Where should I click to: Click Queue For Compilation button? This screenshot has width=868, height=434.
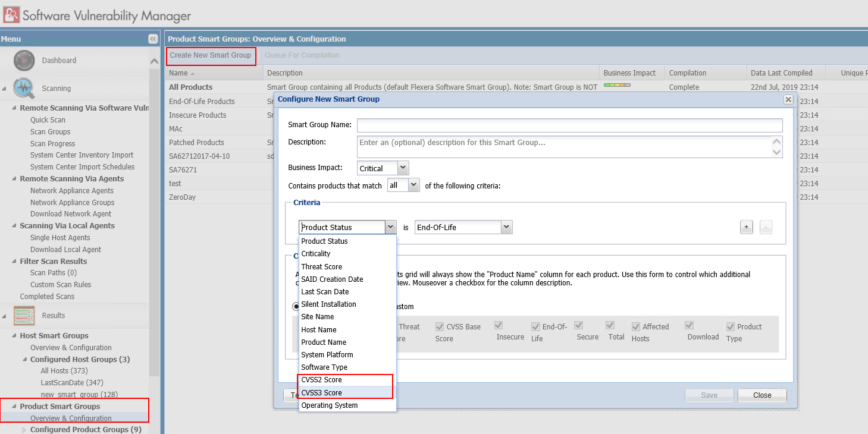point(302,55)
